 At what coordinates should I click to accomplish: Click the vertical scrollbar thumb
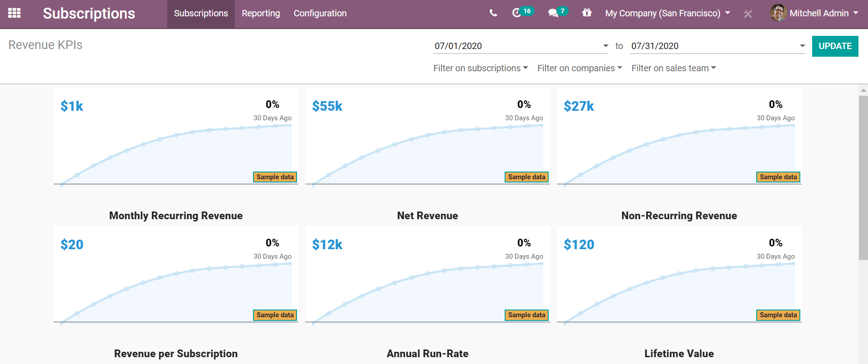click(x=863, y=177)
